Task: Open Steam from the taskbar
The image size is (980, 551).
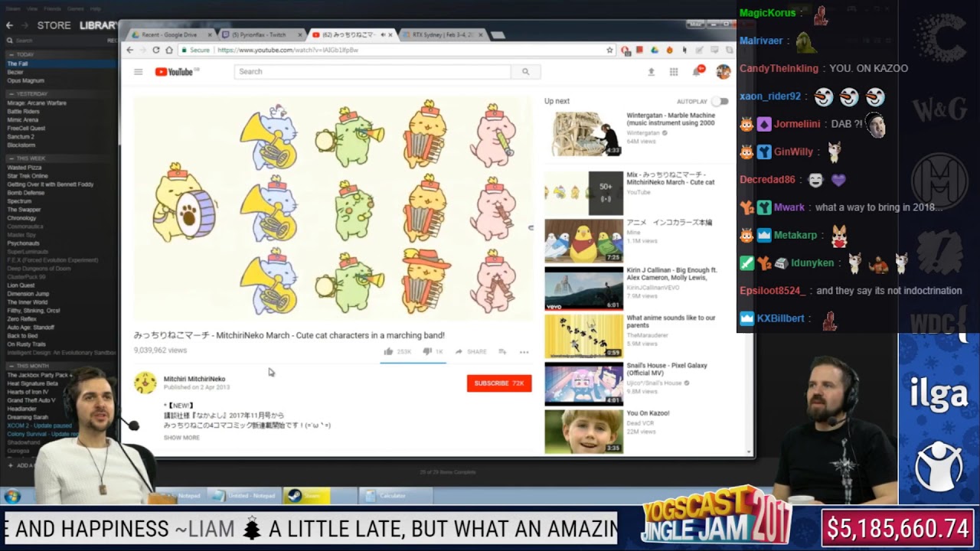Action: (306, 496)
